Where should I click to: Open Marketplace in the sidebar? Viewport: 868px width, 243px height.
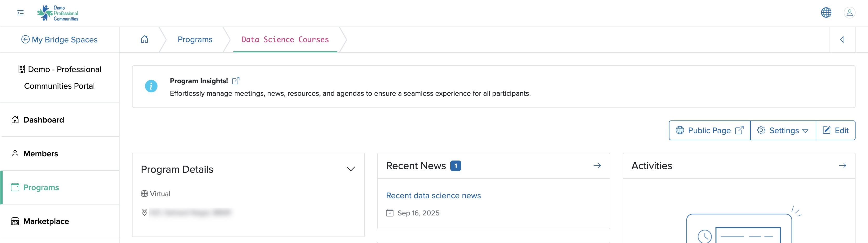(x=60, y=221)
